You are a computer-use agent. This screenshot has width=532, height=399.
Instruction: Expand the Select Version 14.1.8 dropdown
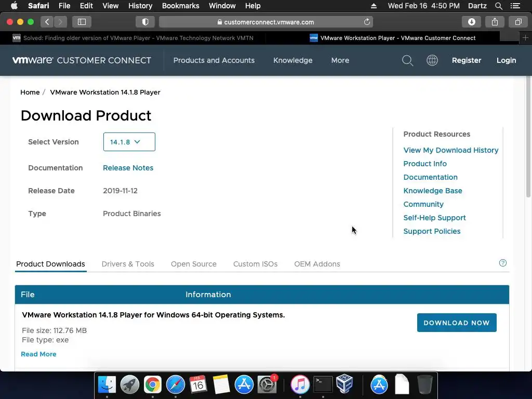tap(129, 142)
